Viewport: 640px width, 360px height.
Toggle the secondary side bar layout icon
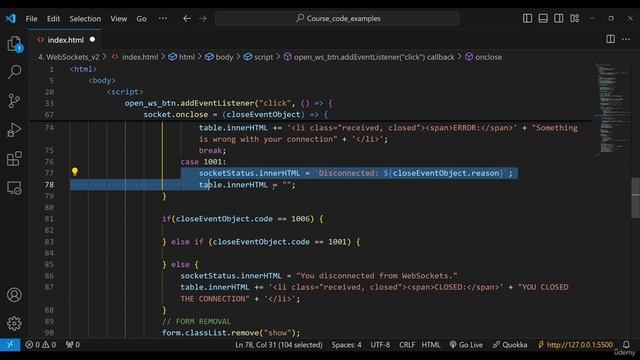pos(559,18)
